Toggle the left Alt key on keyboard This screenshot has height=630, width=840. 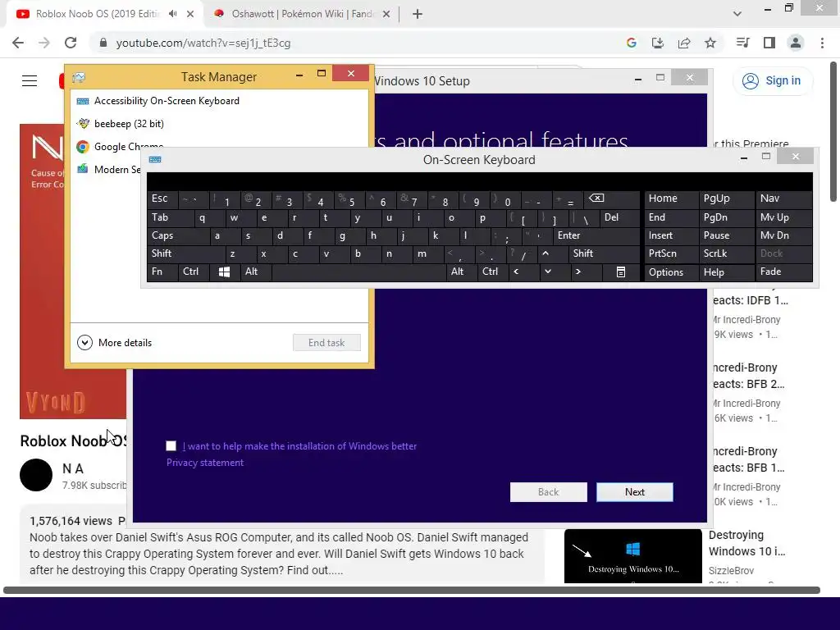tap(255, 272)
